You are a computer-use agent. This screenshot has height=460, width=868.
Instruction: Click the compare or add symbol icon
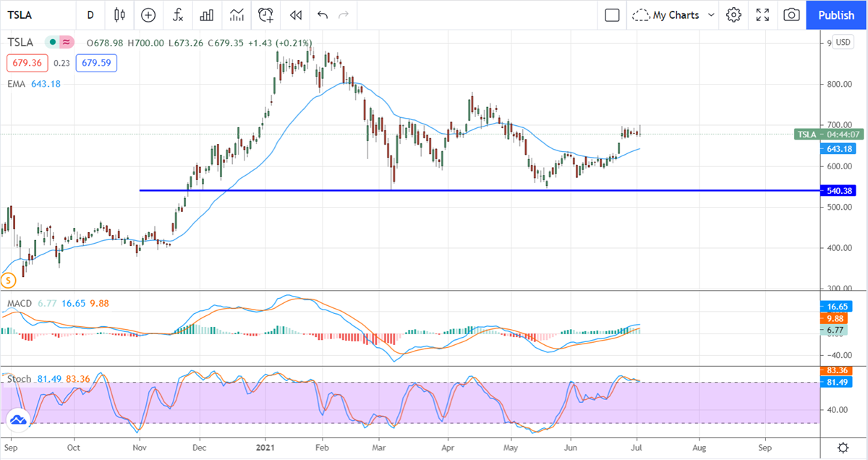148,14
